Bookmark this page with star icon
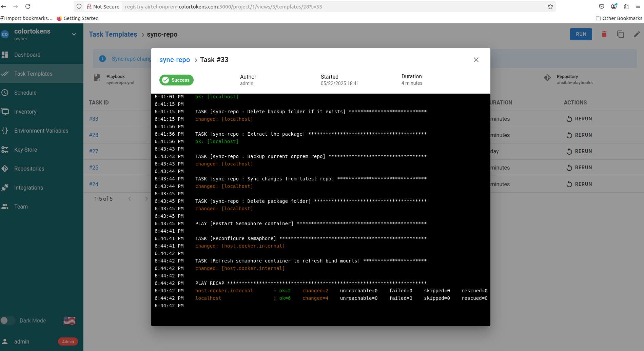The width and height of the screenshot is (644, 351). 550,6
